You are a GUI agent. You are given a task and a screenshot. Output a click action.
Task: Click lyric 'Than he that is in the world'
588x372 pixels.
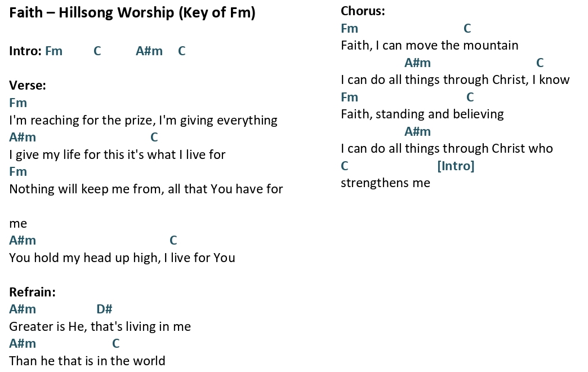pos(87,361)
